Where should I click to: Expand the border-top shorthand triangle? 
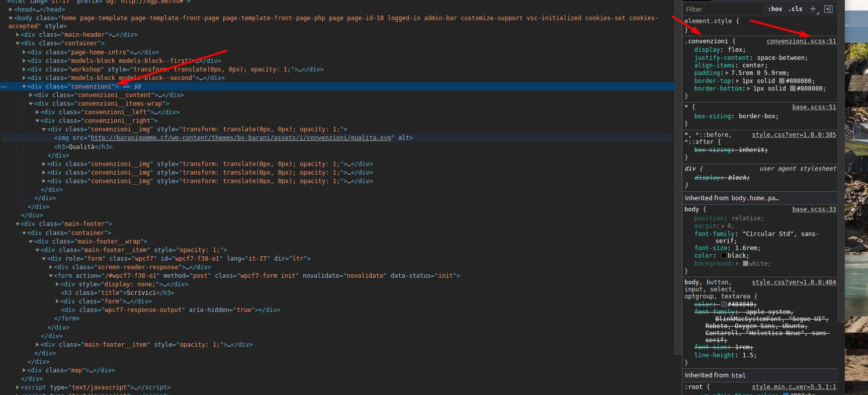(x=738, y=81)
